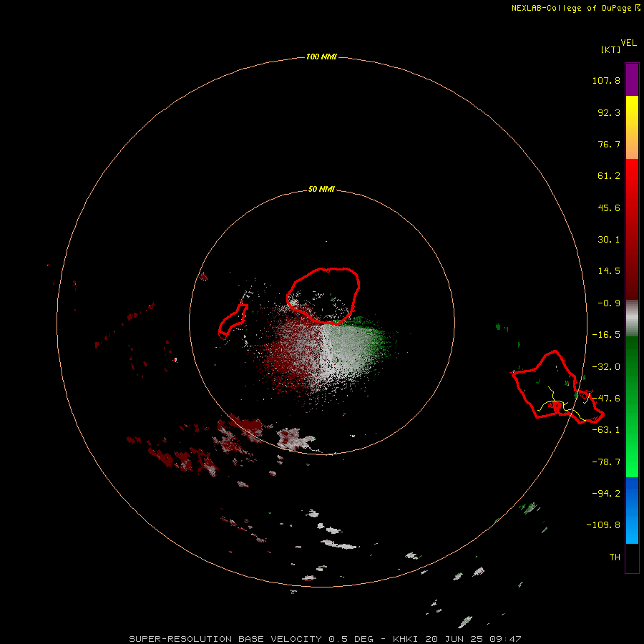Click the -78.7 legend value
This screenshot has height=644, width=644.
(x=606, y=462)
